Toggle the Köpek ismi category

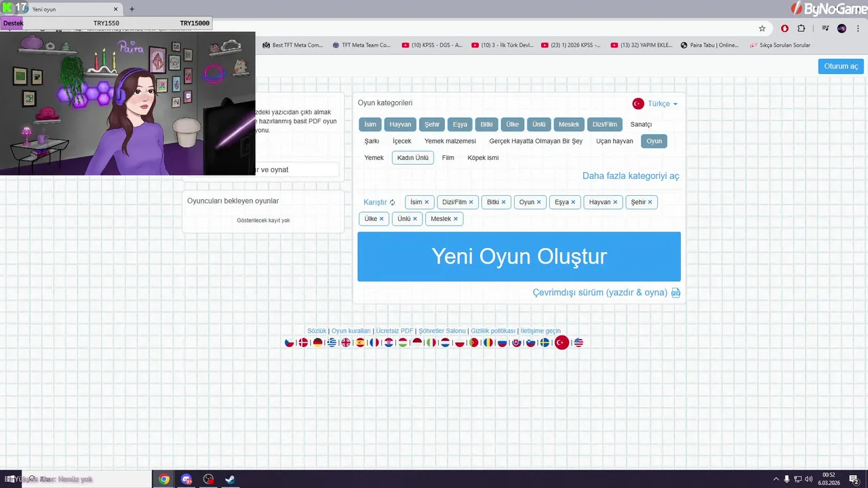(x=483, y=158)
